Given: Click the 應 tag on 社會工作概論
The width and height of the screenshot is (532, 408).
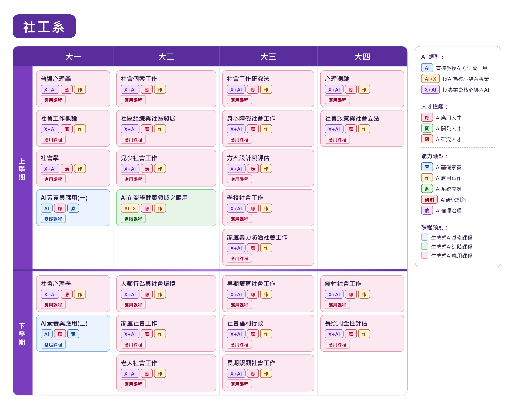Looking at the screenshot, I should click(67, 129).
